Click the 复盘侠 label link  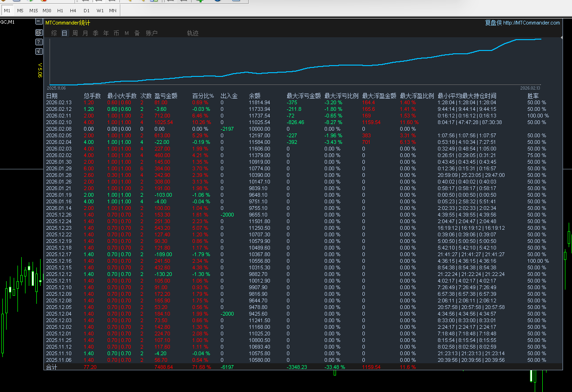click(493, 23)
